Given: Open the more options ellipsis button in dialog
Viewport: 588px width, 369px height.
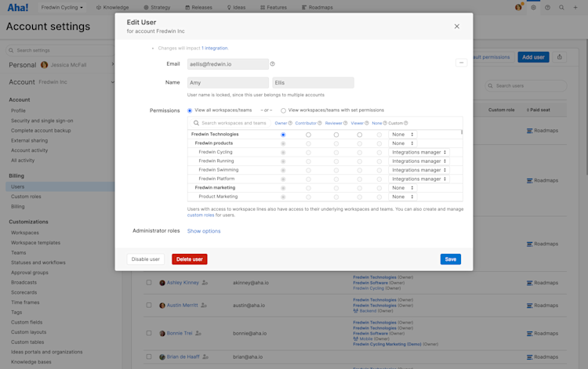Looking at the screenshot, I should click(x=461, y=63).
